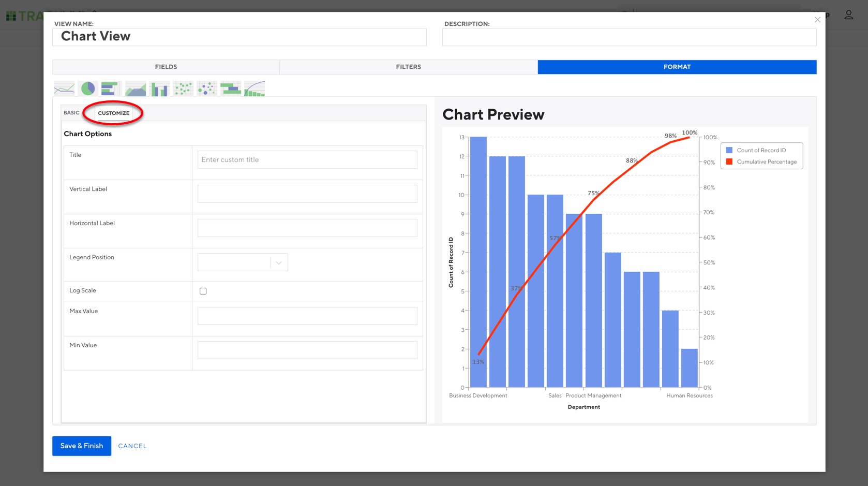Pick the vertical column chart icon
The width and height of the screenshot is (868, 486).
159,89
